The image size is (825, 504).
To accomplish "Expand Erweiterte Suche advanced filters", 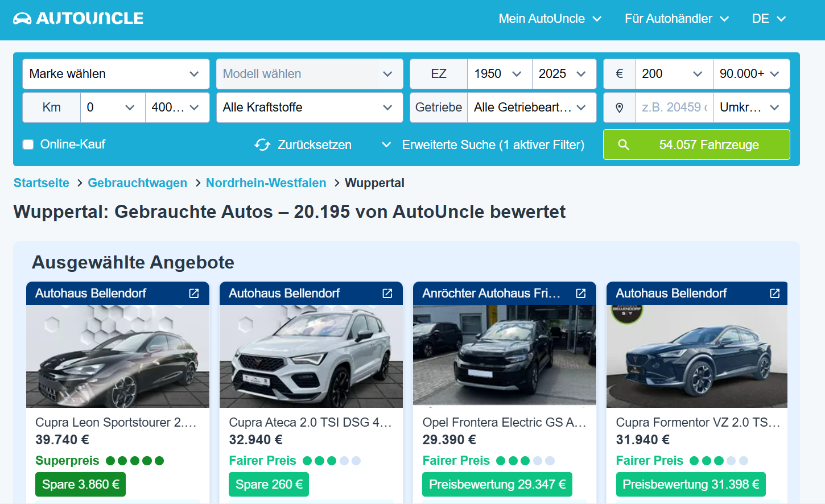I will pos(483,145).
